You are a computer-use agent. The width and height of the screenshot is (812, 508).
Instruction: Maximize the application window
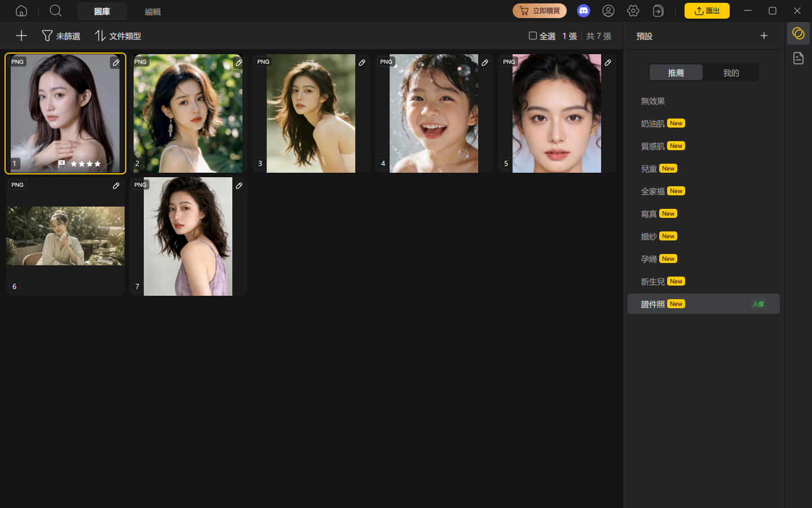773,11
